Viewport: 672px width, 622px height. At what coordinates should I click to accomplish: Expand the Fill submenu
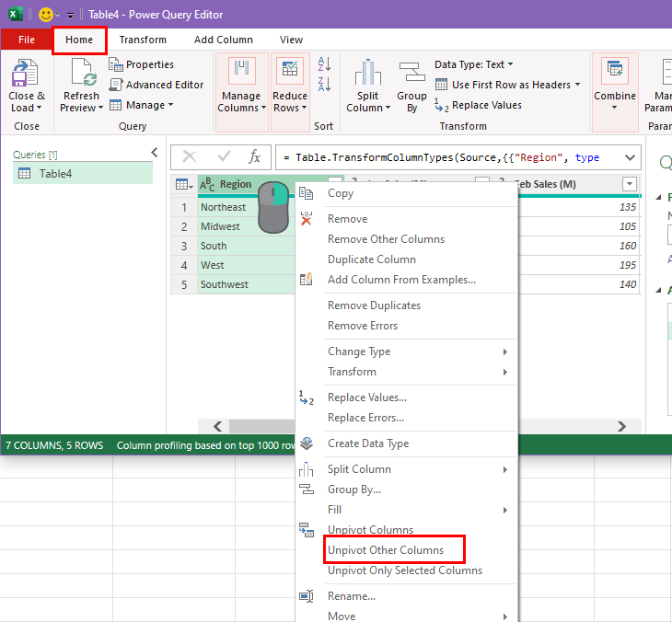pyautogui.click(x=406, y=510)
